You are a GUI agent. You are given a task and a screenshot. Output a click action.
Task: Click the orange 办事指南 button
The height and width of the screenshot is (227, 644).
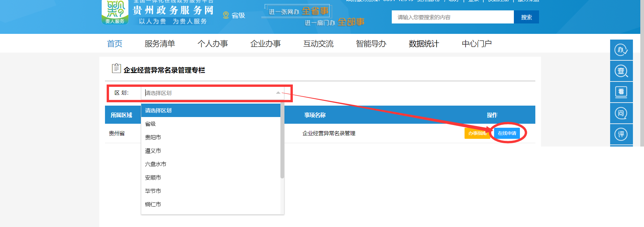coord(477,133)
